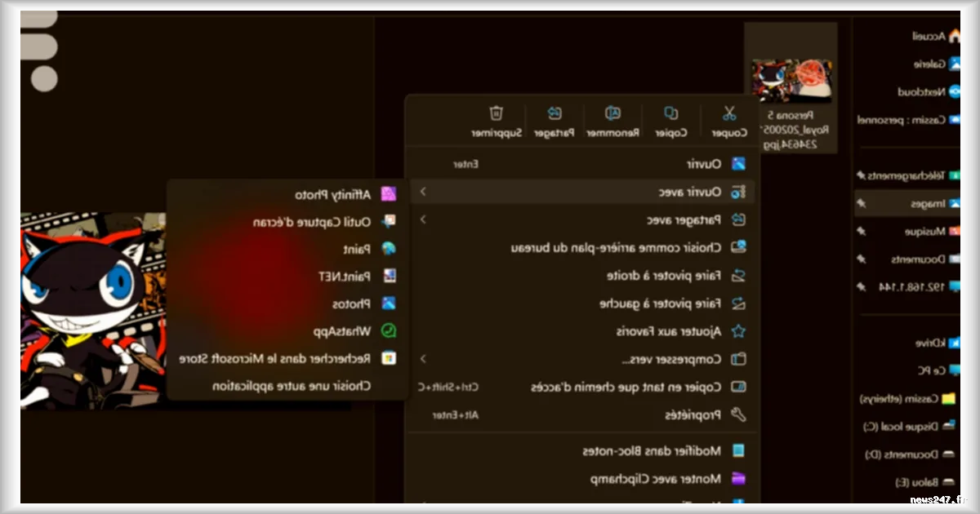This screenshot has height=514, width=980.
Task: Open with the Paint app icon
Action: click(x=389, y=248)
